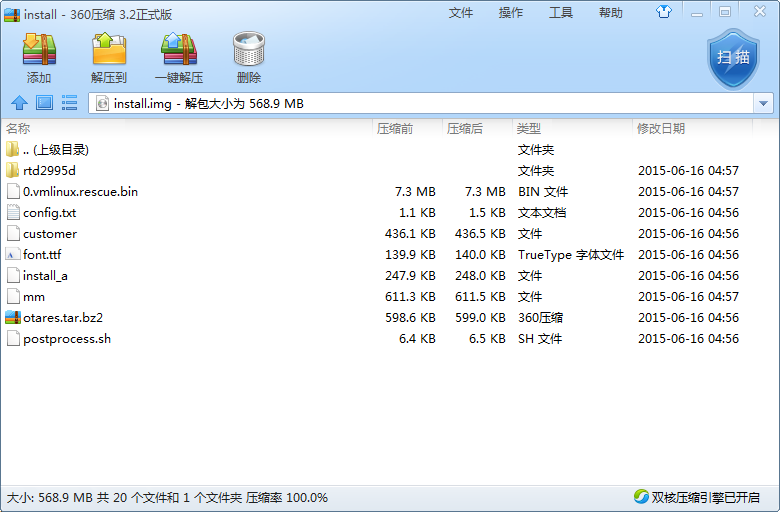The width and height of the screenshot is (780, 512).
Task: Click the install.img file icon in address bar
Action: [102, 103]
